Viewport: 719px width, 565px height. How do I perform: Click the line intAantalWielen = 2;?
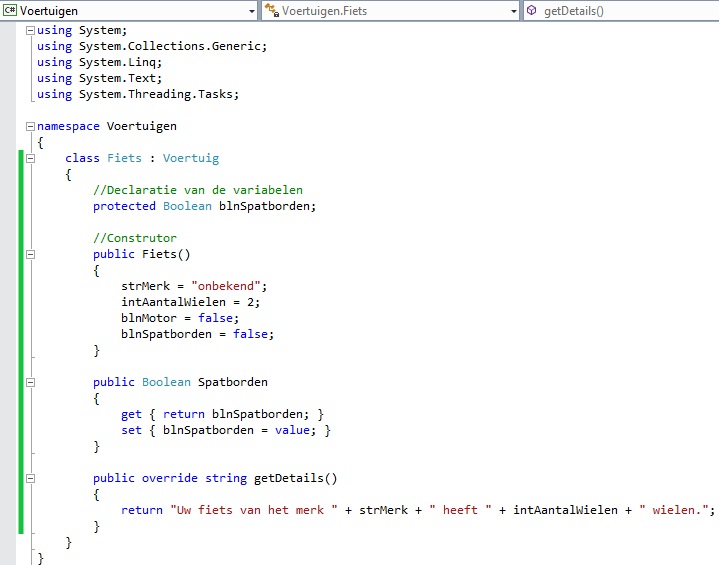point(190,302)
